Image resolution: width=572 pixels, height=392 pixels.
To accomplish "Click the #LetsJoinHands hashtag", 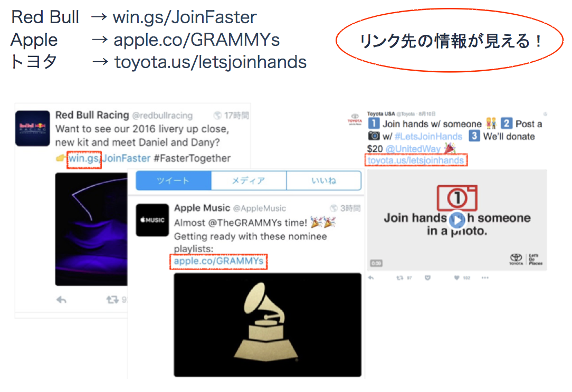I will coord(428,136).
